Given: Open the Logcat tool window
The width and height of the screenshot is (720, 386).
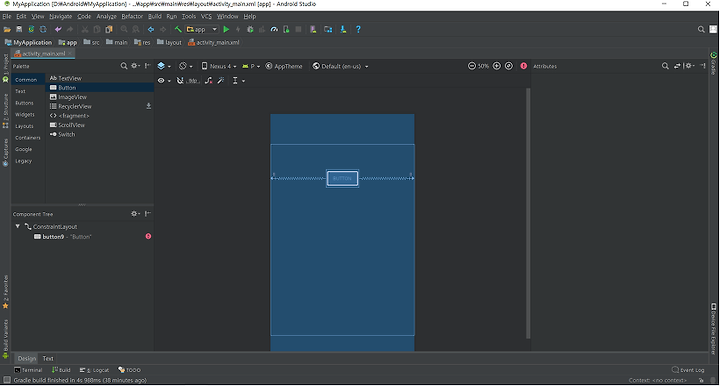Looking at the screenshot, I should point(95,370).
